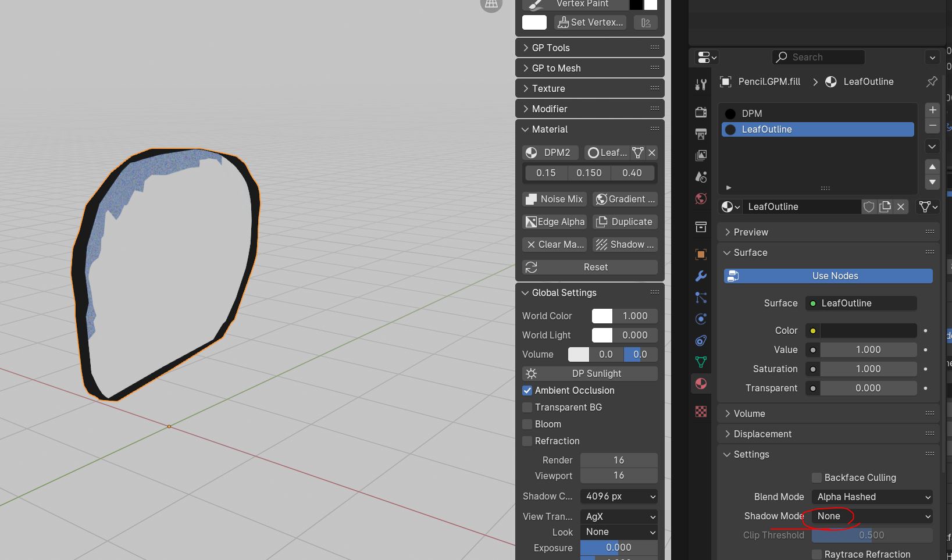This screenshot has height=560, width=952.
Task: Click the properties Search field
Action: click(818, 57)
